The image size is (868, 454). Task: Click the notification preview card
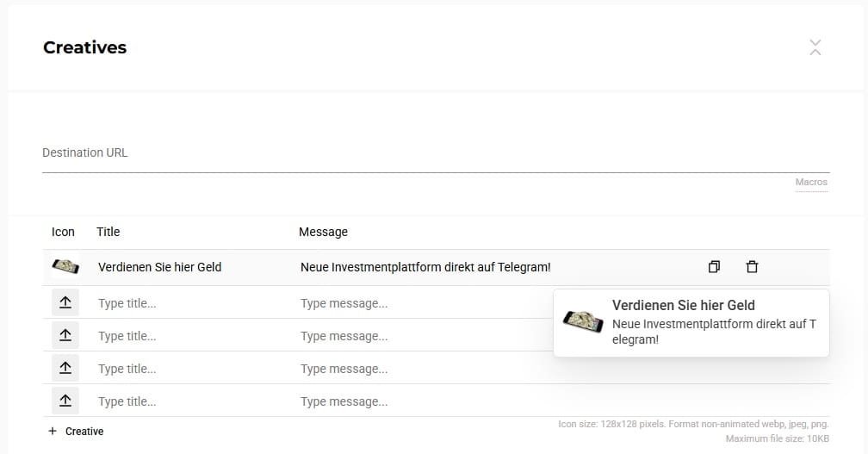click(x=691, y=323)
